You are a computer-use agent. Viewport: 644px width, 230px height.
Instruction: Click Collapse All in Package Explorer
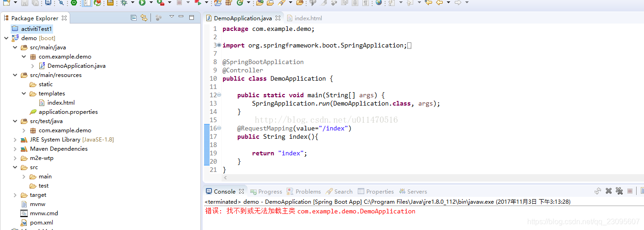134,18
